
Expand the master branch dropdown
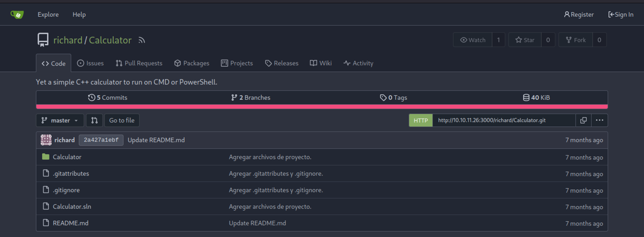[x=60, y=120]
